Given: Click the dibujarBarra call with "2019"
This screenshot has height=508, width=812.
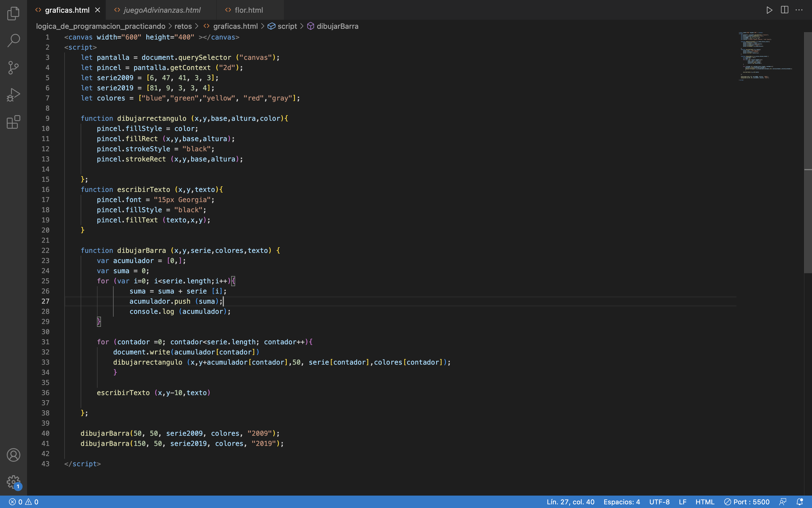Looking at the screenshot, I should pyautogui.click(x=182, y=443).
